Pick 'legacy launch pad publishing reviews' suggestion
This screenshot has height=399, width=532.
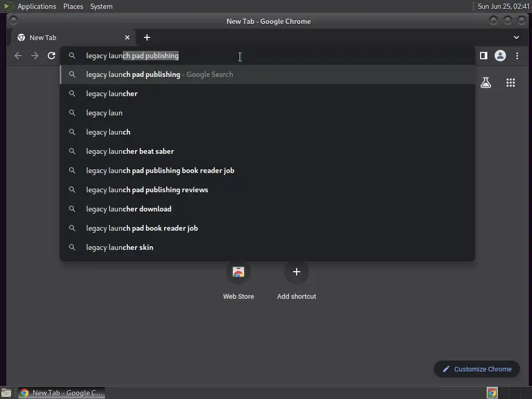(x=268, y=190)
